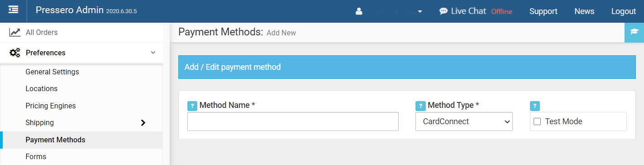The width and height of the screenshot is (644, 165).
Task: Expand the Shipping submenu arrow
Action: click(x=143, y=122)
